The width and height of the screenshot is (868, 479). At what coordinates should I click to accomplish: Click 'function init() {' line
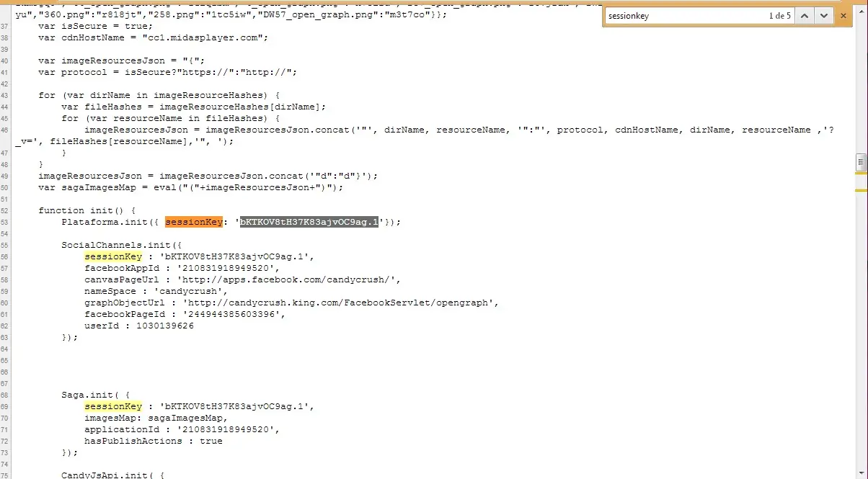coord(87,210)
